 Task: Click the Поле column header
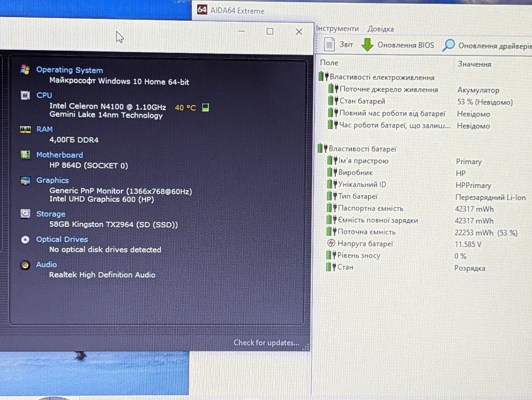329,62
